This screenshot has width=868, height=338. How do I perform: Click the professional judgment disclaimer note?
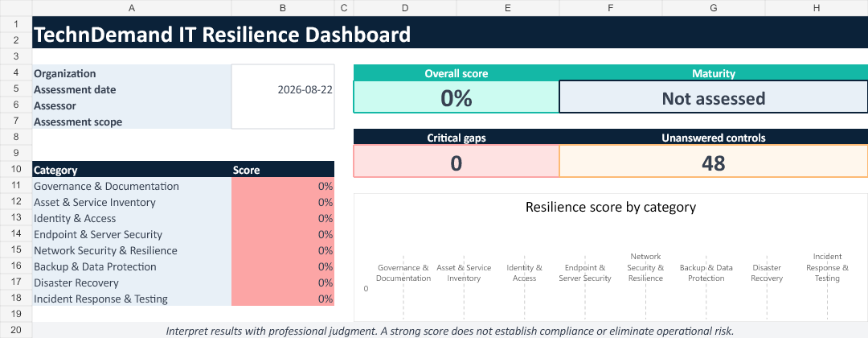450,331
